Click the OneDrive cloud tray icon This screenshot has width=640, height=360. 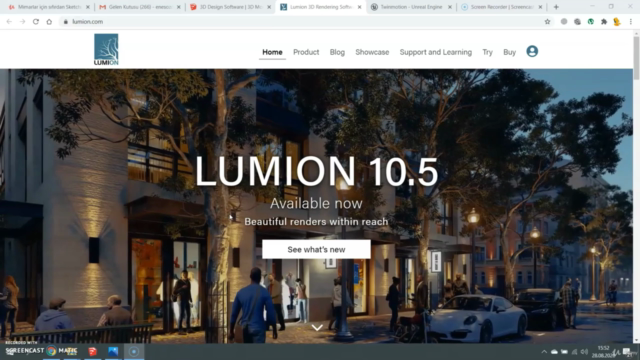(554, 352)
